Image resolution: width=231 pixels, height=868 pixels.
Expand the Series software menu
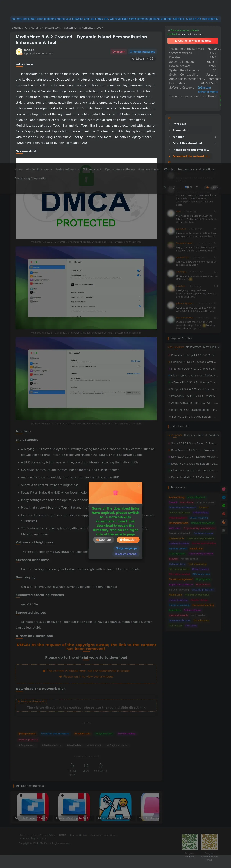[67, 170]
